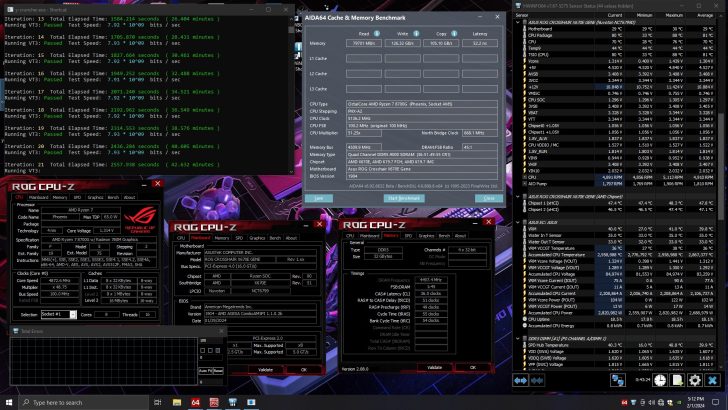This screenshot has width=728, height=410.
Task: Click OK in middle CPU-Z window
Action: pos(304,370)
